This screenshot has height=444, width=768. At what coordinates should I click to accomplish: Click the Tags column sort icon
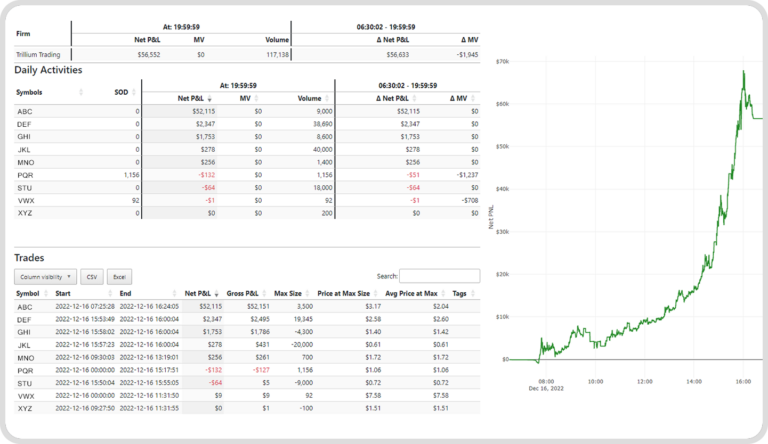click(x=474, y=293)
